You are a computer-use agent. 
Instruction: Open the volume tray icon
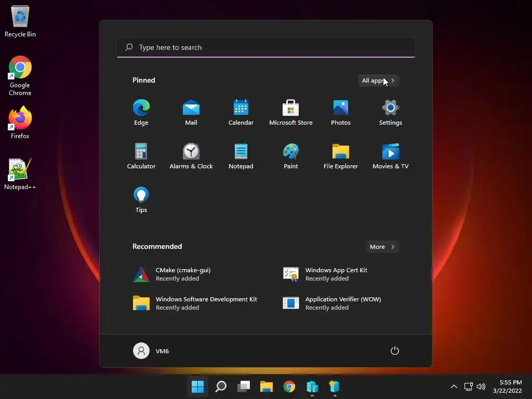[x=481, y=387]
